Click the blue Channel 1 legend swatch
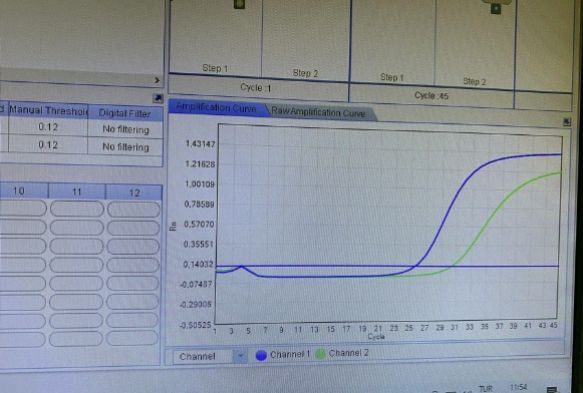Viewport: 583px width, 393px height. [x=261, y=355]
